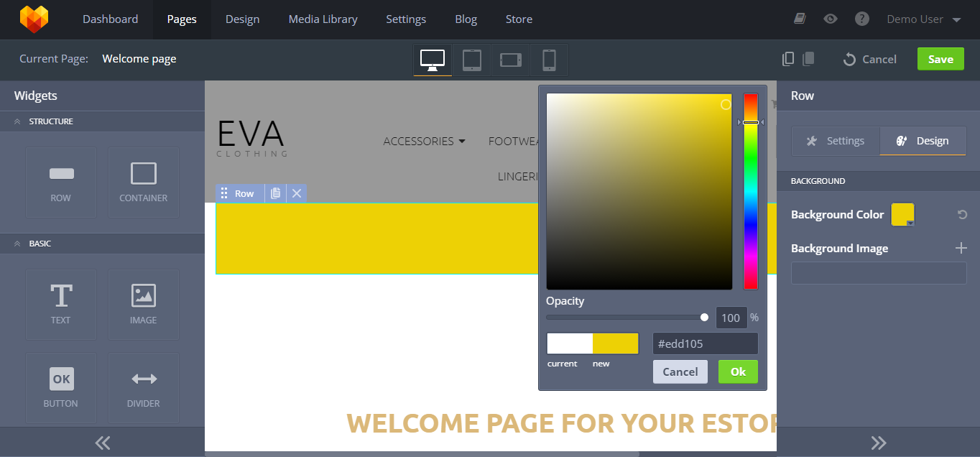
Task: Expand the Accessories menu dropdown
Action: [424, 141]
